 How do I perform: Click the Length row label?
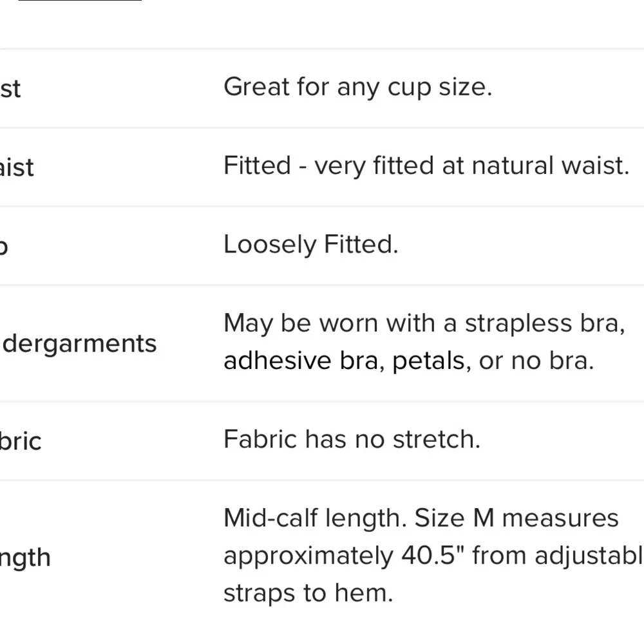coord(25,557)
